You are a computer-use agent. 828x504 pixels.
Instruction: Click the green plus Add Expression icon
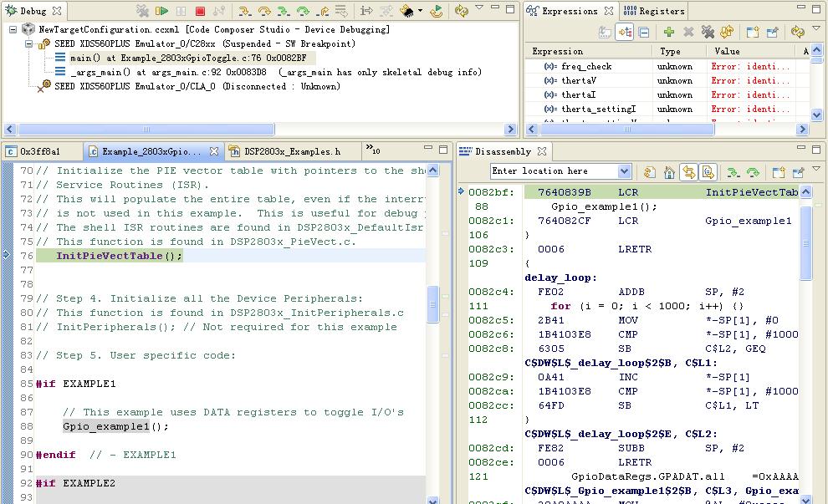[668, 33]
